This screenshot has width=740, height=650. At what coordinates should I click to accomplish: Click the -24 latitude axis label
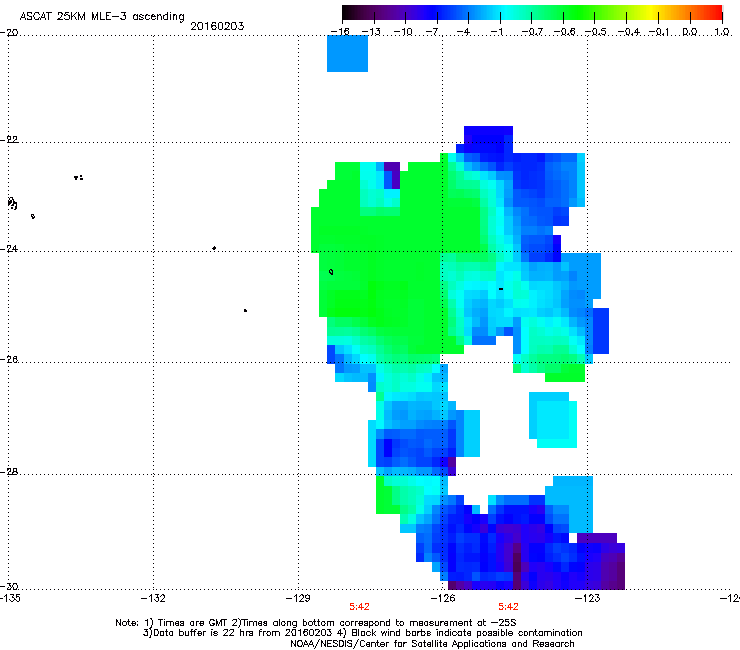coord(9,249)
